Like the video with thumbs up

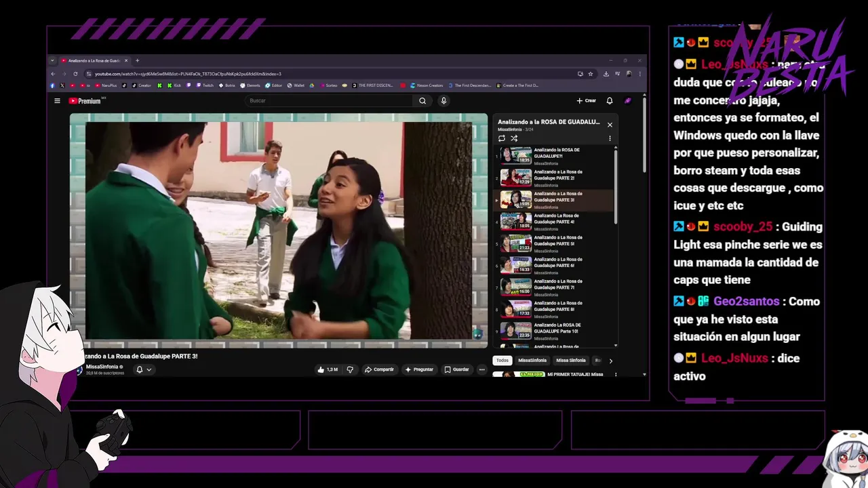328,369
